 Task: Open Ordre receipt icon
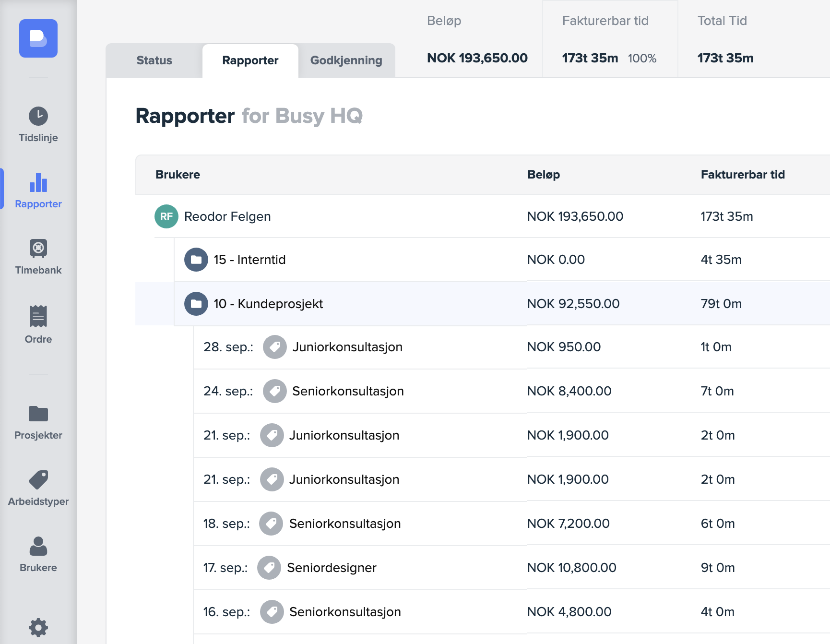38,316
